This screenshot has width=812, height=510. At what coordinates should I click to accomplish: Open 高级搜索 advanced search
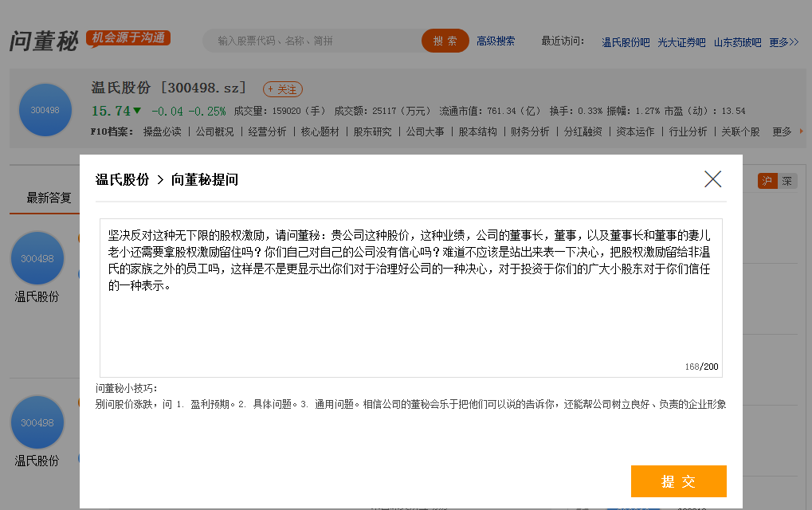[x=496, y=41]
